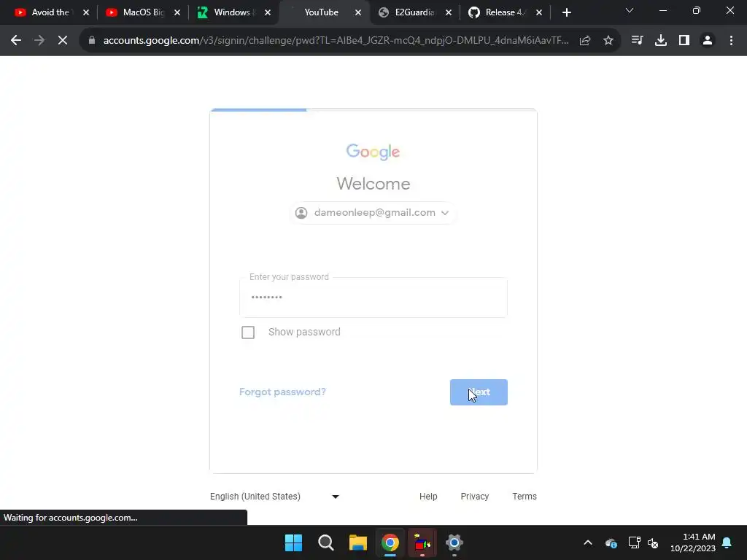747x560 pixels.
Task: Select the YouTube tab
Action: pos(321,12)
